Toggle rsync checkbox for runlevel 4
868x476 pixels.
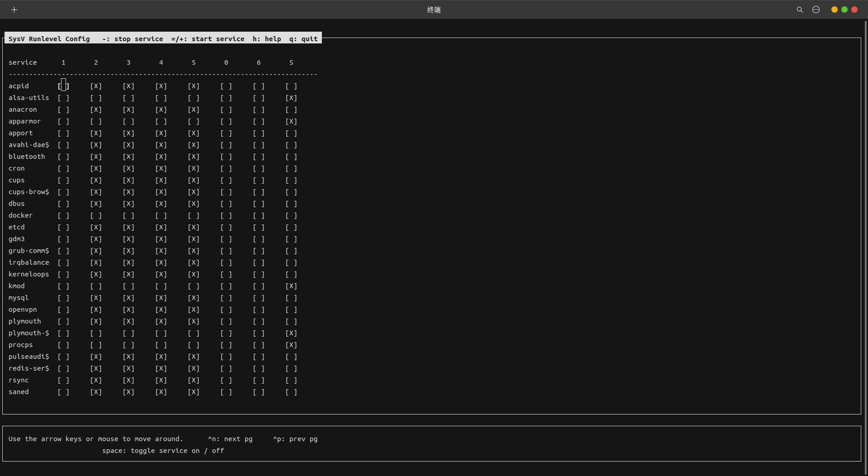pyautogui.click(x=161, y=380)
